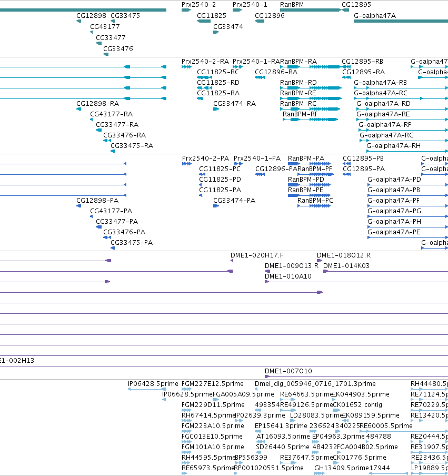
Task: Click the CG11825 gene label
Action: coord(212,15)
